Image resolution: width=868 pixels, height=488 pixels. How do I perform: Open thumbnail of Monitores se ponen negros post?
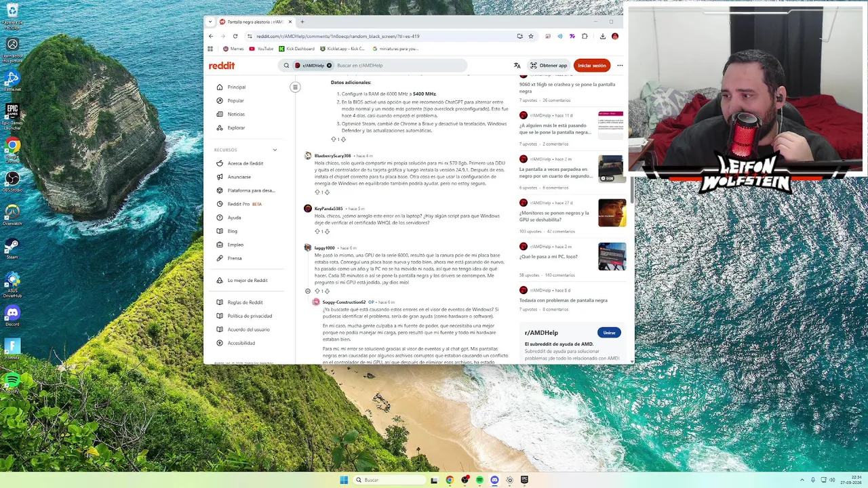(612, 213)
